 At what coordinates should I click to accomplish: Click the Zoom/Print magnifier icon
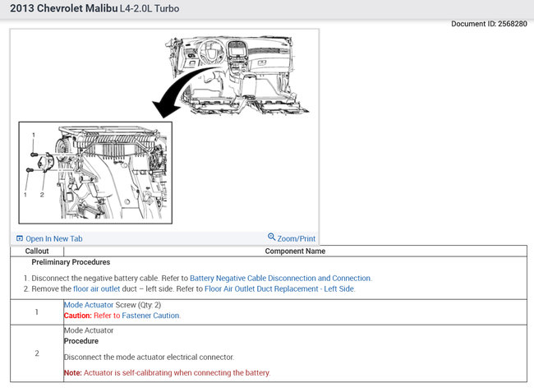point(271,237)
